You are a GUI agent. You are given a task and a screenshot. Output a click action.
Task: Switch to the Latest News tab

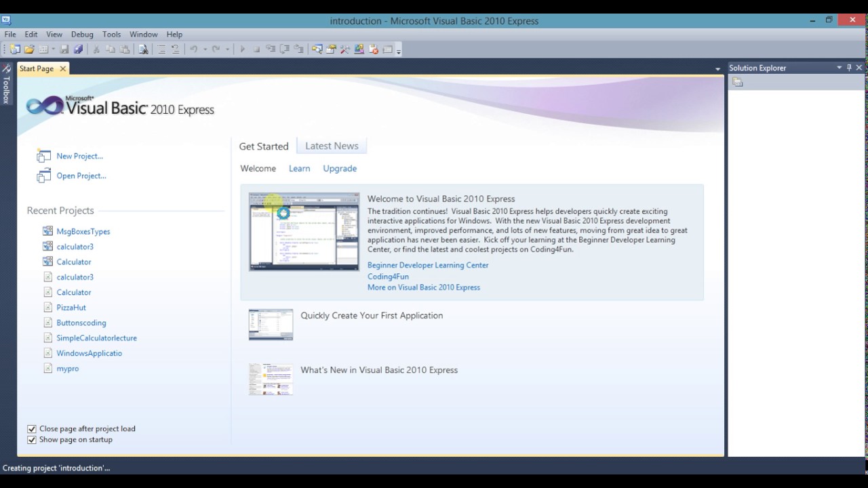(332, 146)
